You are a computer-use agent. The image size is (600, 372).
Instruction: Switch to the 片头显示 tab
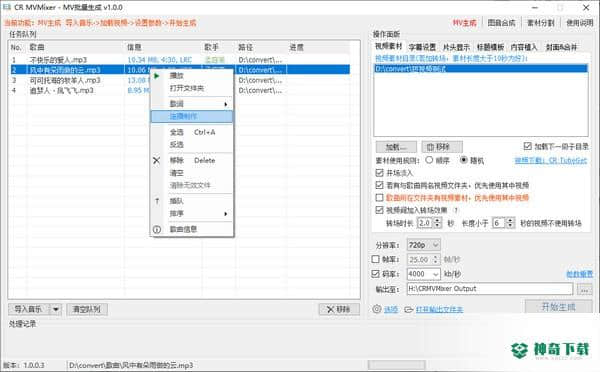456,47
